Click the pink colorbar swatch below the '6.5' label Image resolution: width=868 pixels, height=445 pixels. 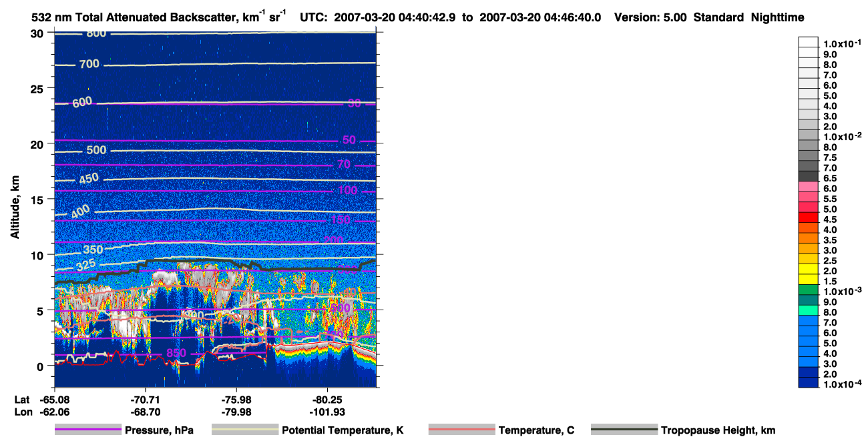pyautogui.click(x=808, y=186)
